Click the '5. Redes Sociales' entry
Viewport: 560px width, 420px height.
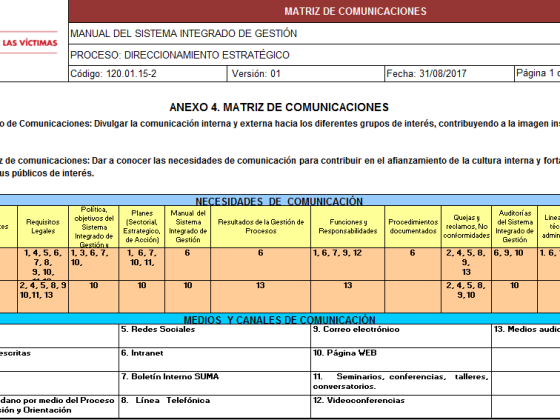tap(215, 336)
